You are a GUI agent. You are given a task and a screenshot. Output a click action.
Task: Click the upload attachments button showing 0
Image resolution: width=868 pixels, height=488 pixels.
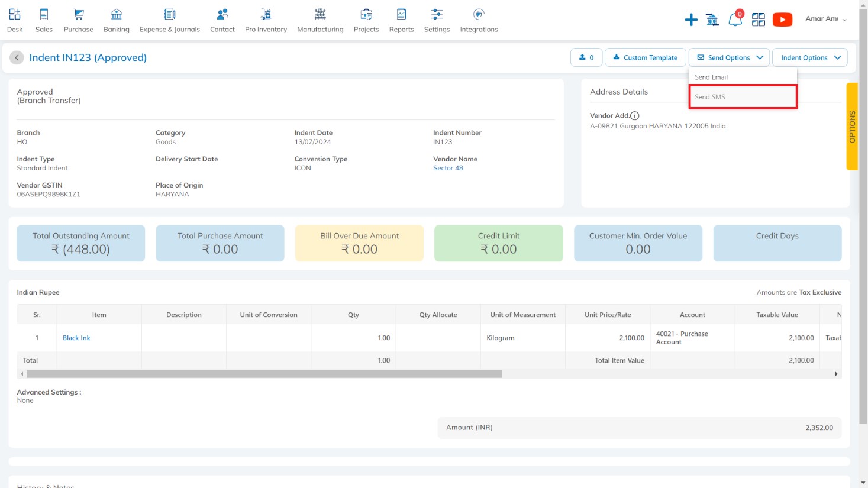[x=586, y=57]
